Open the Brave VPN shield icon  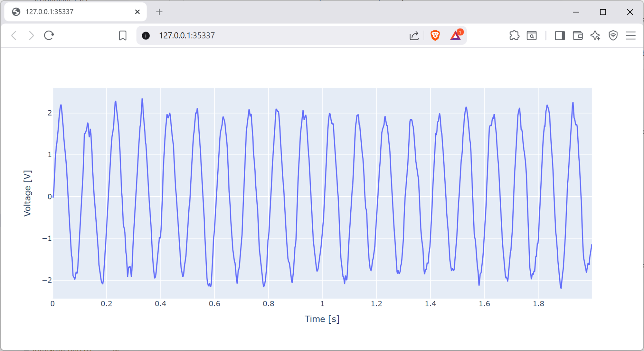click(x=613, y=35)
